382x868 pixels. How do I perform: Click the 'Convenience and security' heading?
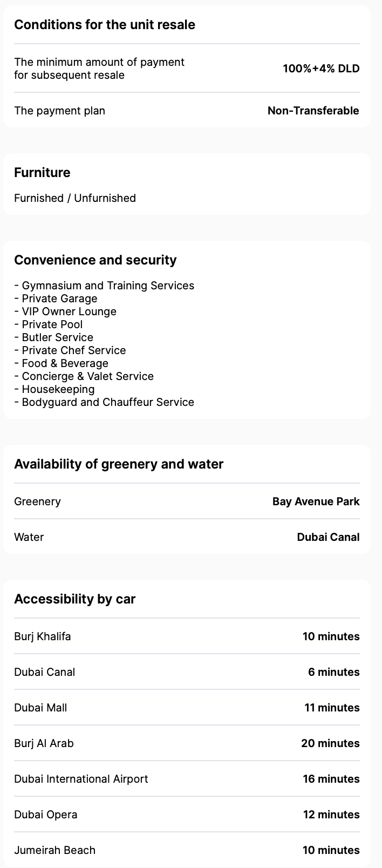click(x=95, y=260)
